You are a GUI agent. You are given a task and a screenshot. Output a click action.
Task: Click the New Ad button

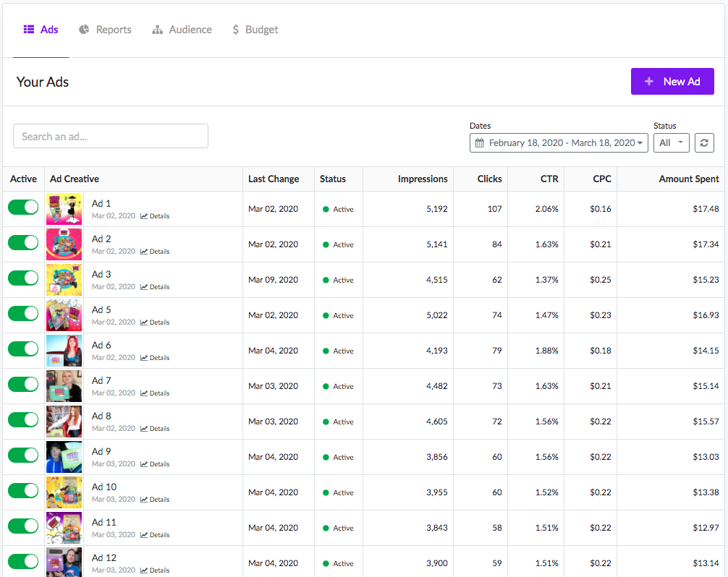tap(672, 82)
